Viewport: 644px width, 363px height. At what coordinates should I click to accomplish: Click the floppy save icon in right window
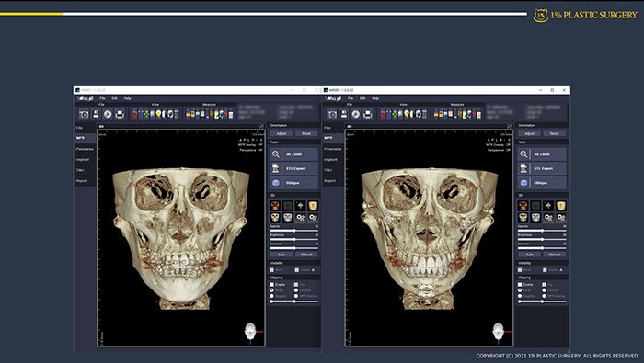pyautogui.click(x=344, y=114)
